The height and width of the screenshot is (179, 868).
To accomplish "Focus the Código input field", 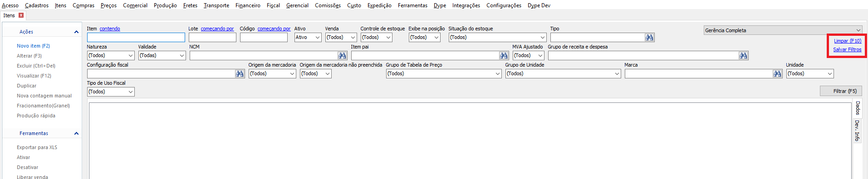I will 264,38.
